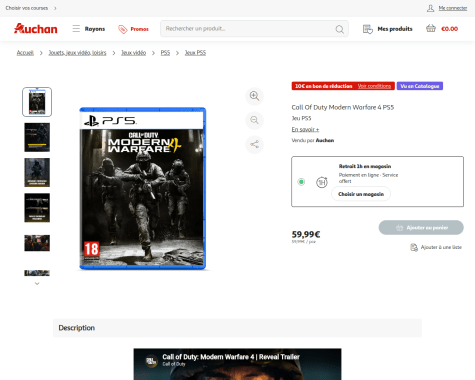Image resolution: width=475 pixels, height=380 pixels.
Task: Click Choisir un magasin button
Action: pyautogui.click(x=361, y=194)
